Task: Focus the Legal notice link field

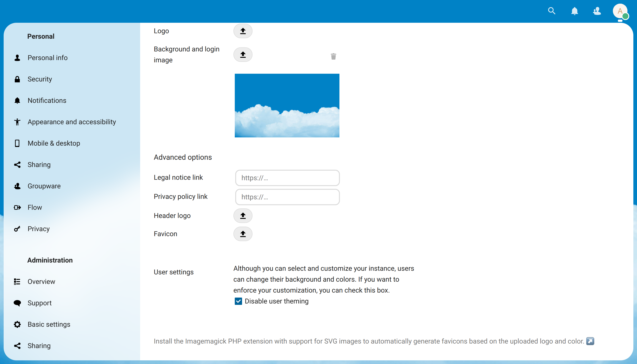Action: pos(287,178)
